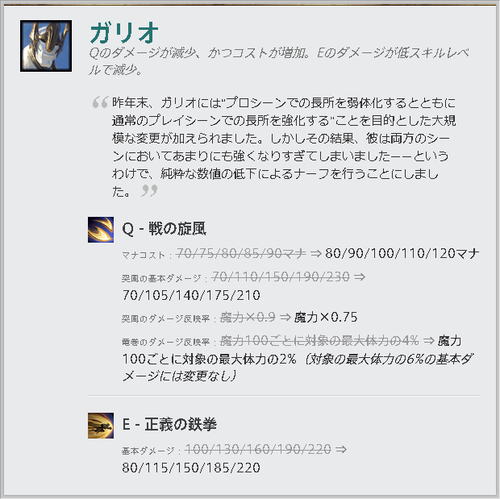Click the new base damage 70/105/140/175/210
Image resolution: width=500 pixels, height=499 pixels.
tap(191, 295)
